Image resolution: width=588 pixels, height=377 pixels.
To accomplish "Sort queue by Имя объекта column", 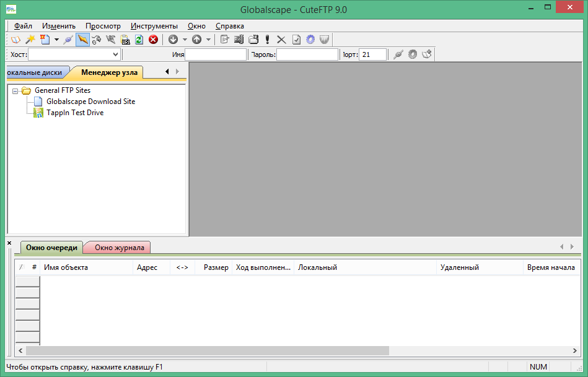I will tap(86, 267).
